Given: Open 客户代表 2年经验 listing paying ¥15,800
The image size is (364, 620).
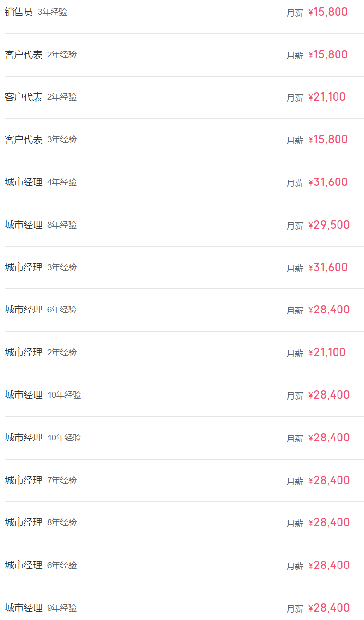Looking at the screenshot, I should 24,55.
